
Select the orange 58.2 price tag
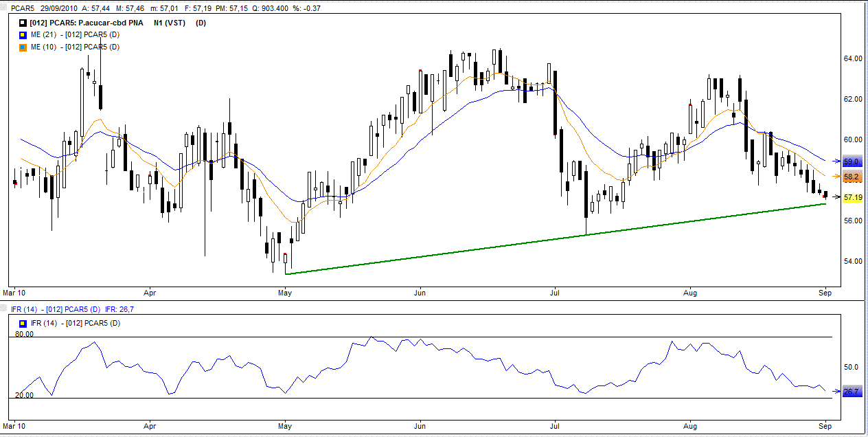coord(852,177)
